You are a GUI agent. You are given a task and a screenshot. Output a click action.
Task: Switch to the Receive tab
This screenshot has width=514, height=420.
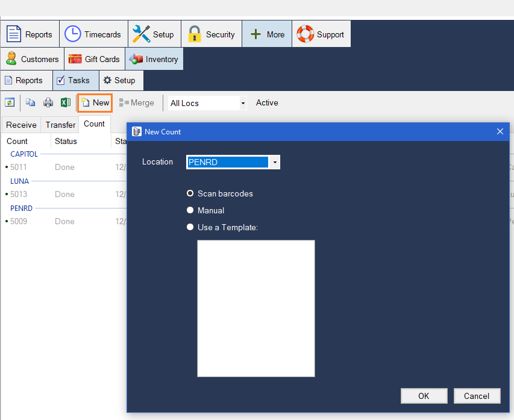click(x=21, y=125)
